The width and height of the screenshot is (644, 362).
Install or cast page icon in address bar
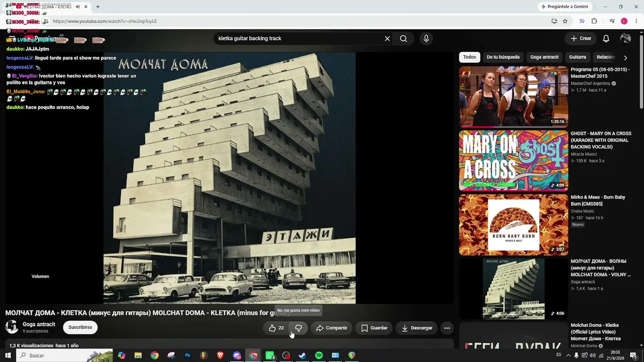[x=554, y=21]
